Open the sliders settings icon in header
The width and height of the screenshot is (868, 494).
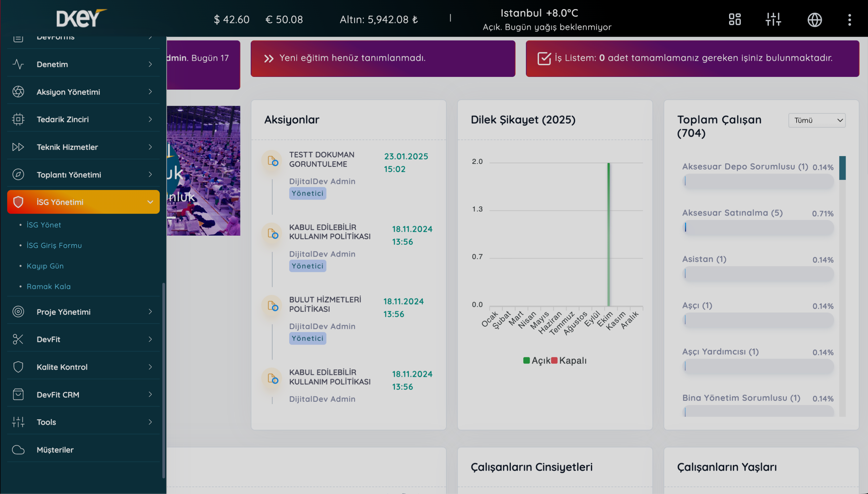tap(773, 19)
